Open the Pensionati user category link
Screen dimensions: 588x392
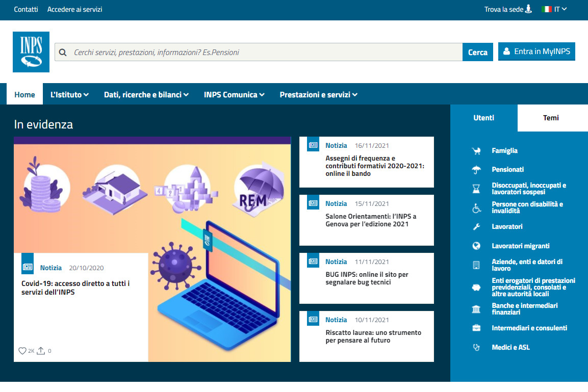(508, 170)
